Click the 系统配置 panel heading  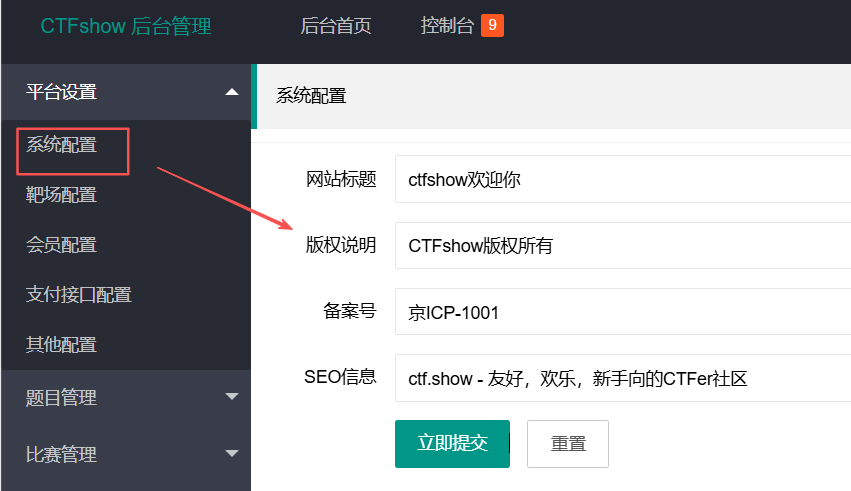click(x=311, y=96)
